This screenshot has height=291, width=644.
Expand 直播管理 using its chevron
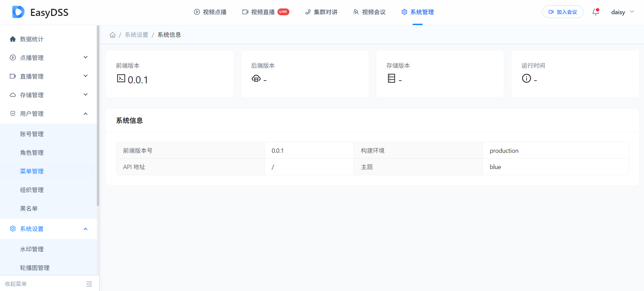pyautogui.click(x=86, y=76)
